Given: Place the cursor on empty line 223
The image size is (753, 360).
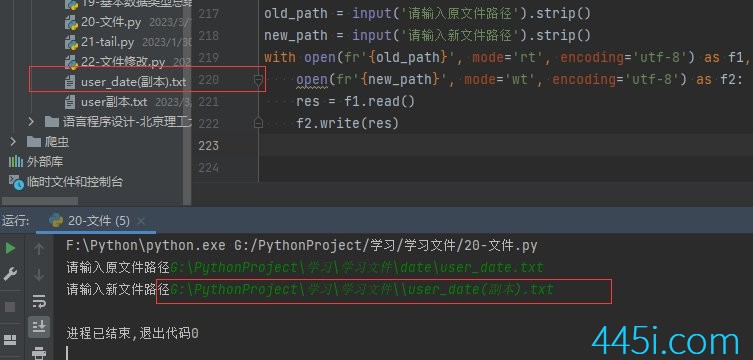Looking at the screenshot, I should (x=505, y=145).
